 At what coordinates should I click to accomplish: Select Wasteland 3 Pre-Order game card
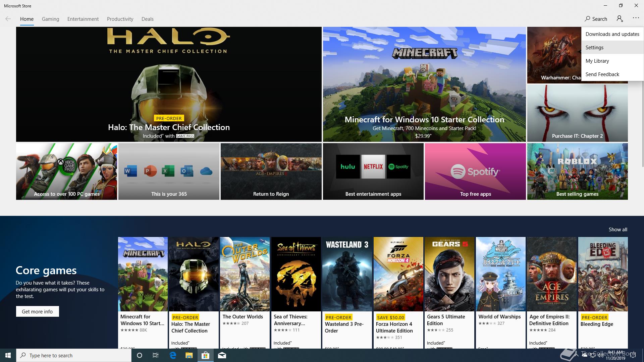pyautogui.click(x=347, y=293)
